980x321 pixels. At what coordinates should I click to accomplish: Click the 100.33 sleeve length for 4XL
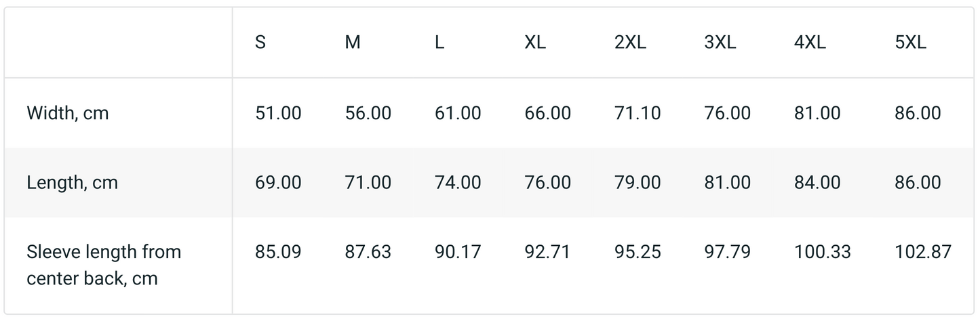[x=822, y=252]
